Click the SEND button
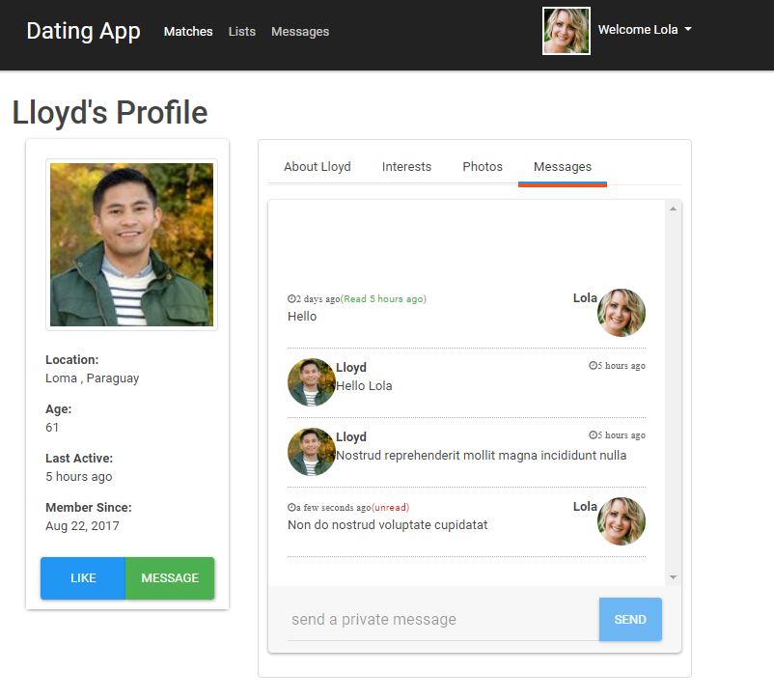 click(630, 620)
